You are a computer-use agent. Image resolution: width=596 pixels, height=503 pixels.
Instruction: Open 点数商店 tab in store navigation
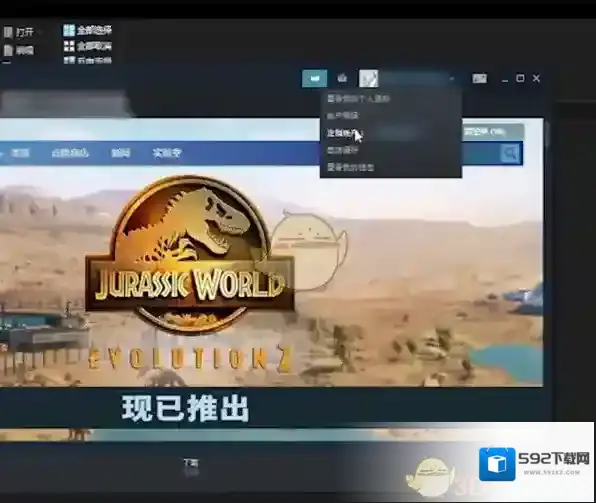pos(70,153)
